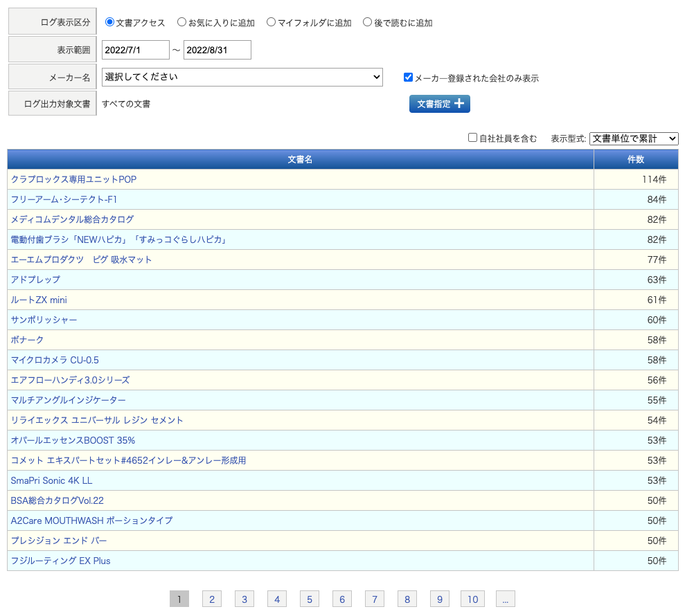Viewport: 685px width, 616px height.
Task: Open the メーカー名 dropdown
Action: (242, 77)
